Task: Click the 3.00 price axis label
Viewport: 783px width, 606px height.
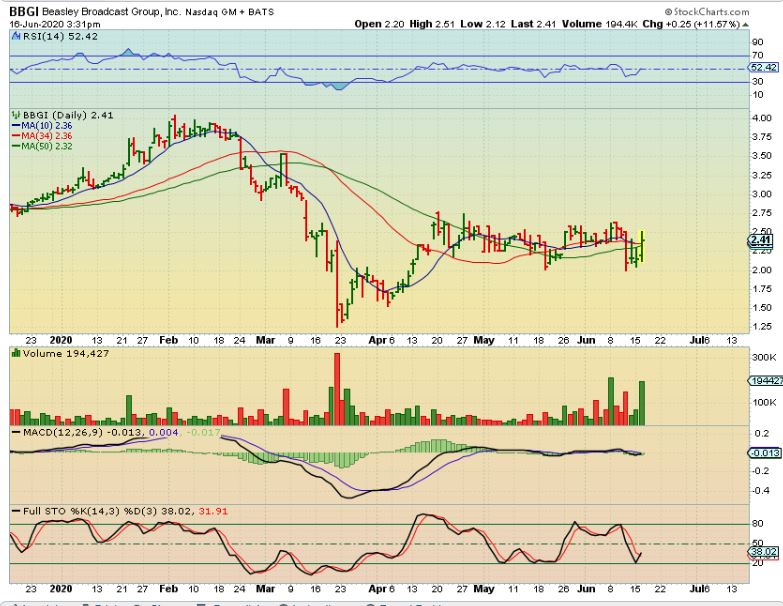Action: [x=762, y=194]
